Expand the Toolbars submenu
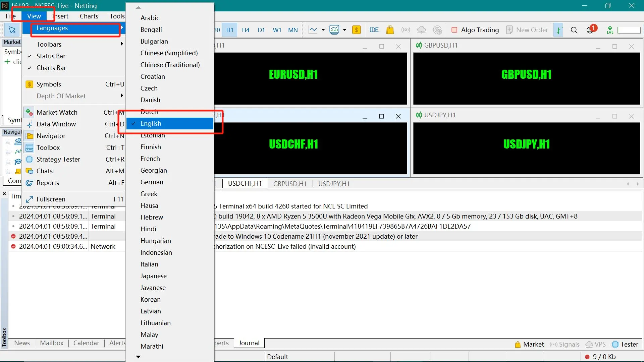Viewport: 644px width, 362px height. click(x=74, y=44)
